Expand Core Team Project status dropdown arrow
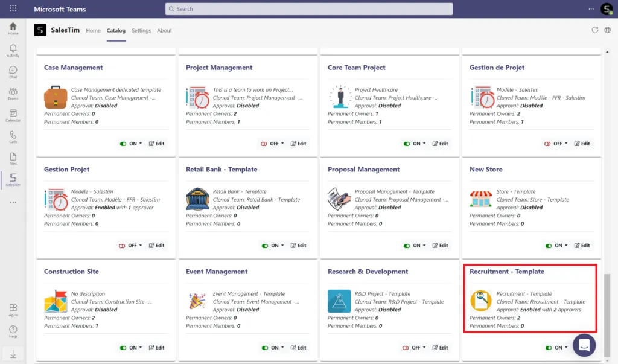The image size is (618, 364). pyautogui.click(x=424, y=144)
